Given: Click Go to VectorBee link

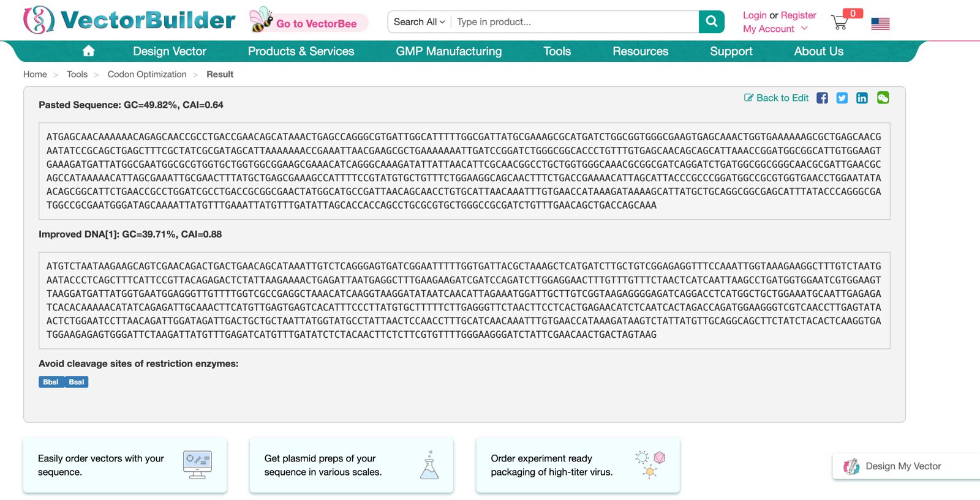Looking at the screenshot, I should pos(317,24).
